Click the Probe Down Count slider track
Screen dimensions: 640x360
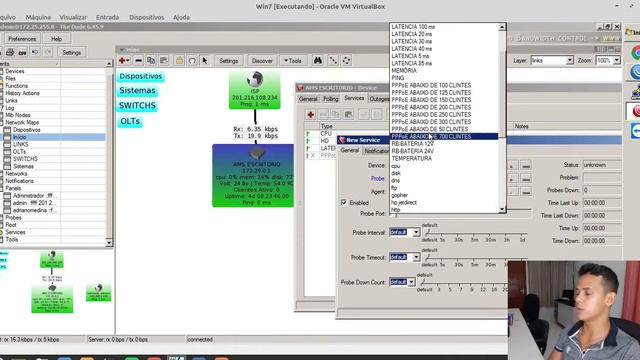click(463, 283)
